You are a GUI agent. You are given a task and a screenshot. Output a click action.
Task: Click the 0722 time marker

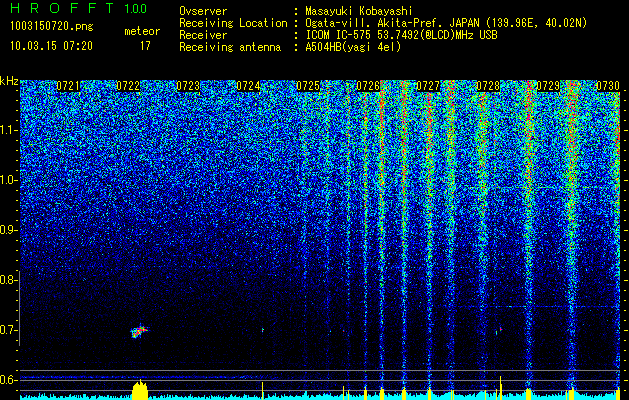click(128, 85)
